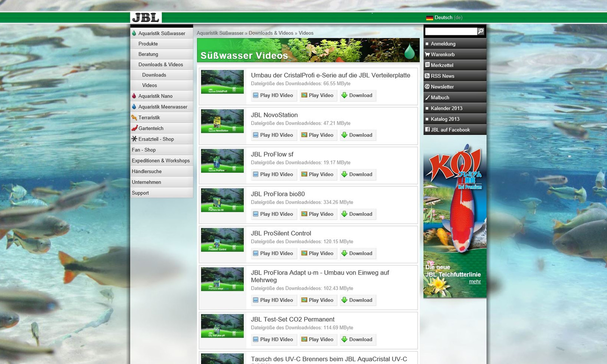Click Downloads & Videos breadcrumb link
This screenshot has width=607, height=364.
271,33
